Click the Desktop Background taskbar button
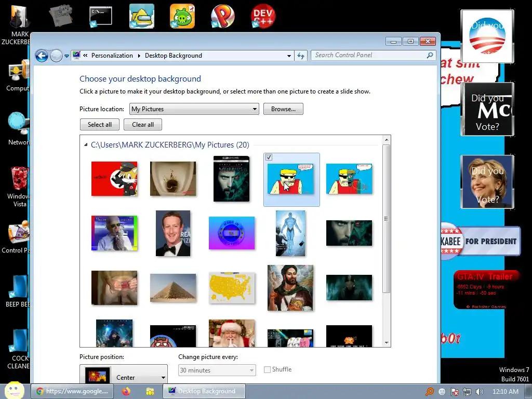The width and height of the screenshot is (532, 399). click(x=204, y=391)
